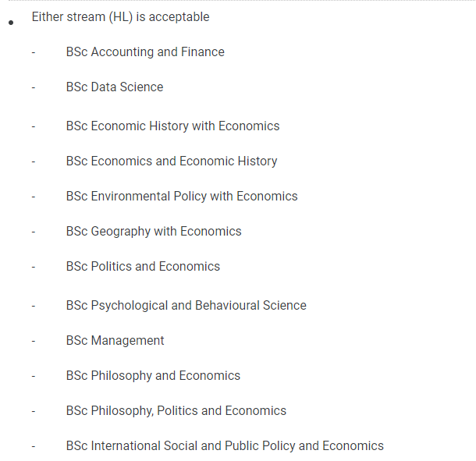Select BSc Environmental Policy with Economics
Image resolution: width=476 pixels, height=461 pixels.
182,197
